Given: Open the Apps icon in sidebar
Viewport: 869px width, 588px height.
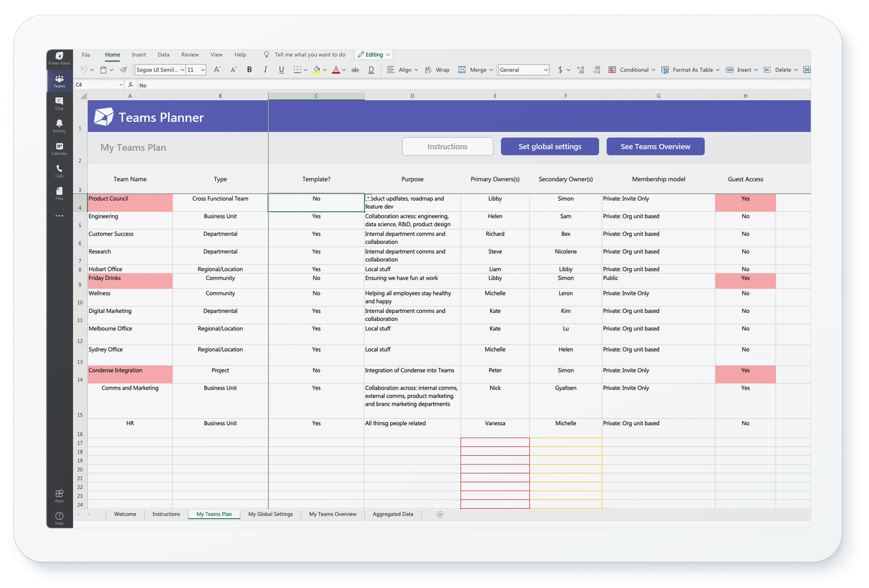Looking at the screenshot, I should pos(59,496).
